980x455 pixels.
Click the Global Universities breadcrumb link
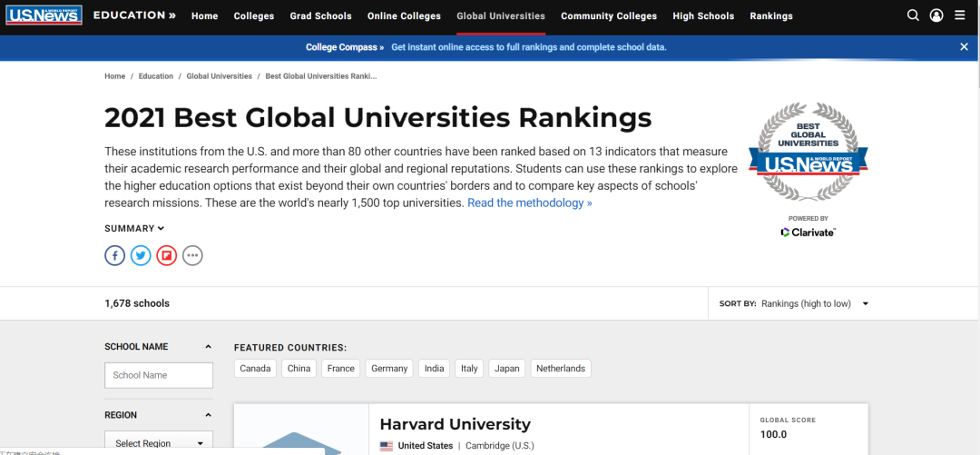pos(220,76)
